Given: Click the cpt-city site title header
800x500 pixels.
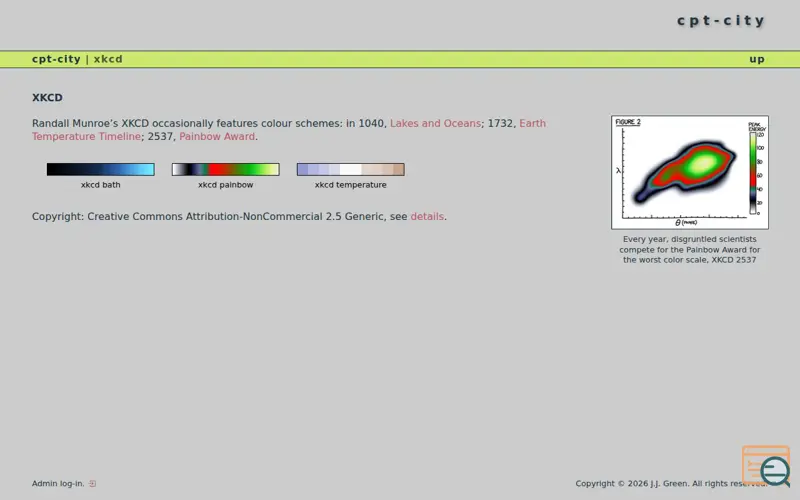Looking at the screenshot, I should tap(721, 20).
